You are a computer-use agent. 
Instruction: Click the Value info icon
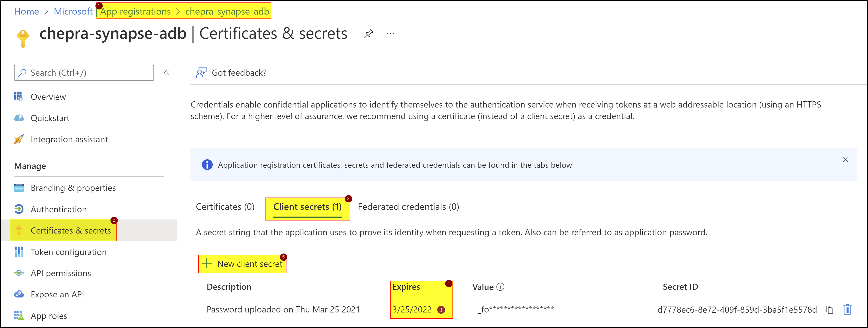coord(501,287)
